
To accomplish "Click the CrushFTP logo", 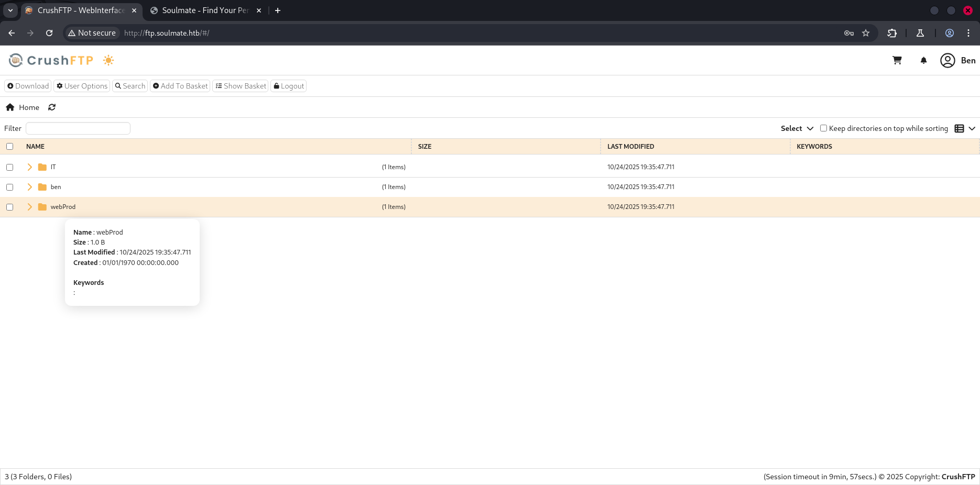I will pyautogui.click(x=50, y=60).
